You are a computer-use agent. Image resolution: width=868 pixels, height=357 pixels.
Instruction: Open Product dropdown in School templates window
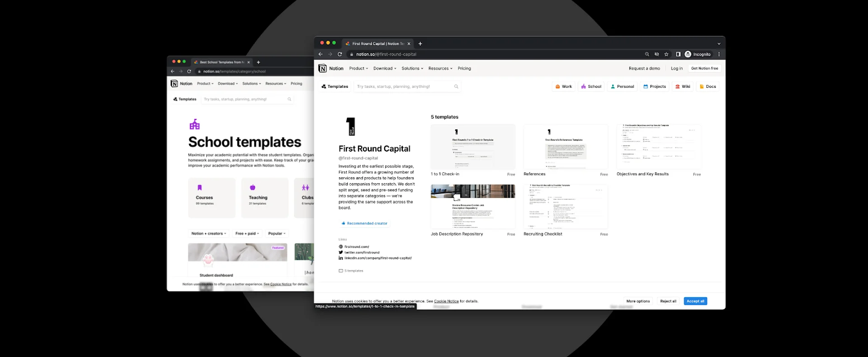click(x=205, y=84)
